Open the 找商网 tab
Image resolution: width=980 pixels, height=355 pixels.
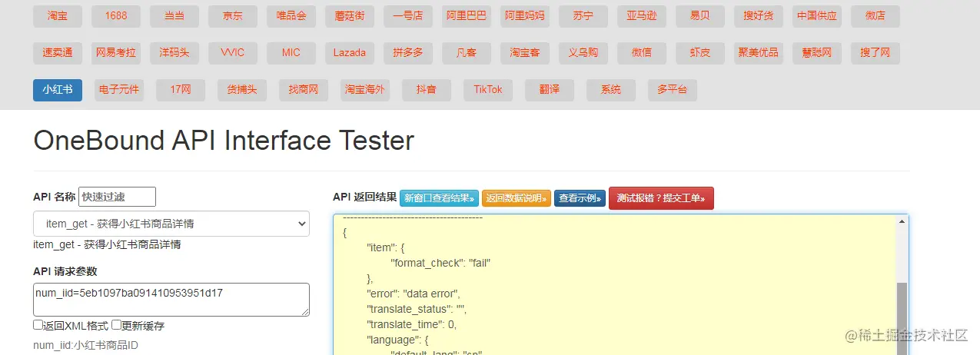point(304,90)
